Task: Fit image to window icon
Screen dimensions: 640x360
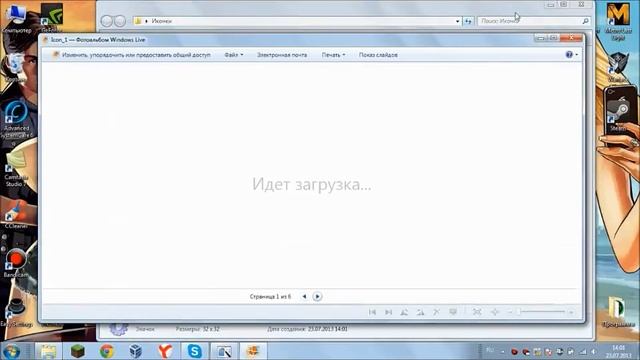Action: pos(477,312)
